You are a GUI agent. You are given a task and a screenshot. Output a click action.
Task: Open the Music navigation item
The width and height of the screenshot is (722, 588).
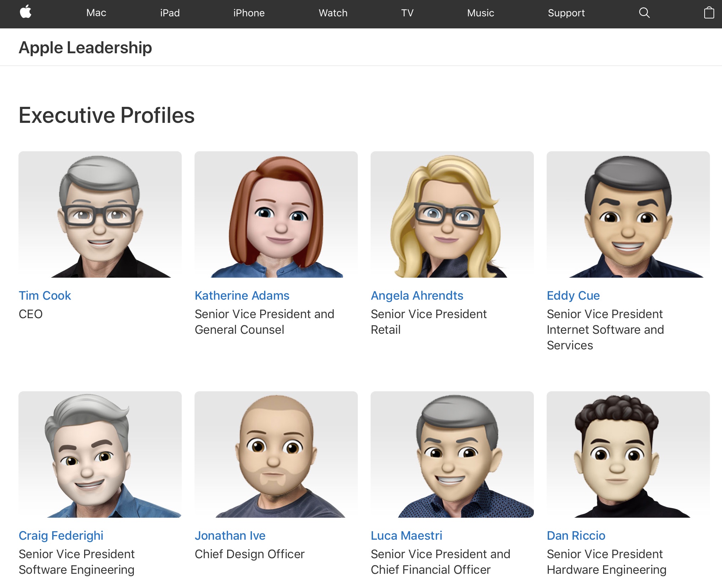480,13
